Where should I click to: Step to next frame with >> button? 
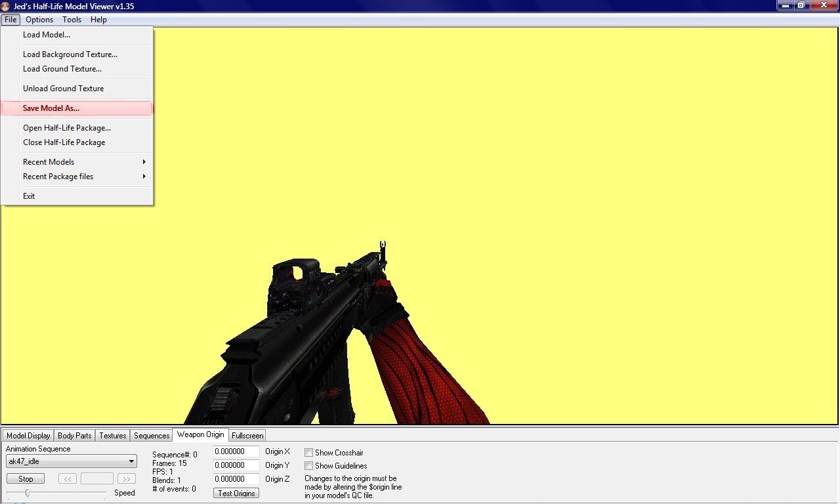126,479
